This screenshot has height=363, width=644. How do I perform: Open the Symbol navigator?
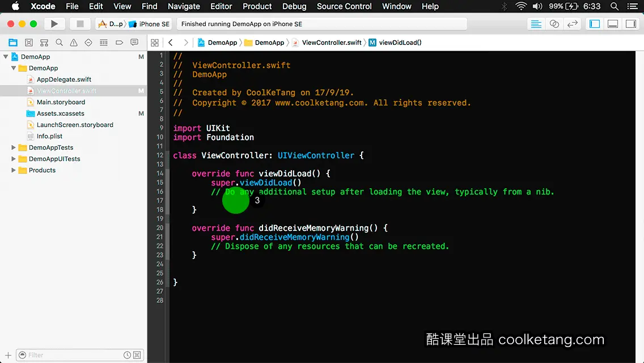(x=44, y=43)
